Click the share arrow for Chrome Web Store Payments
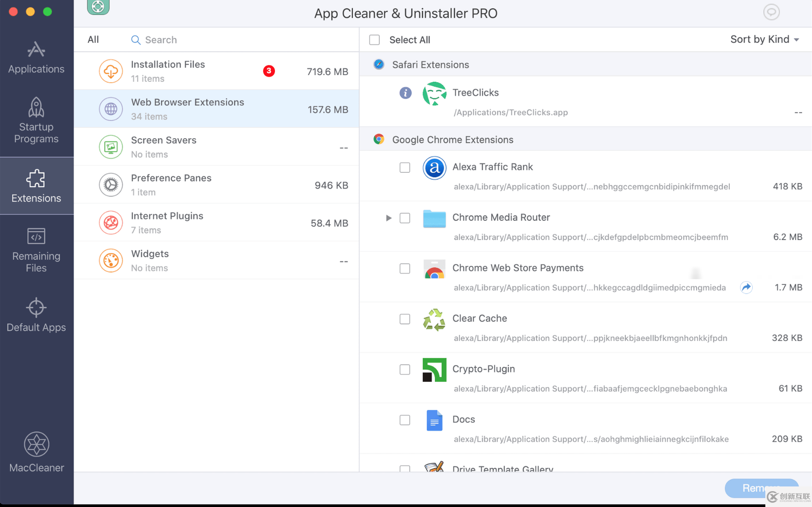This screenshot has width=812, height=507. click(746, 288)
